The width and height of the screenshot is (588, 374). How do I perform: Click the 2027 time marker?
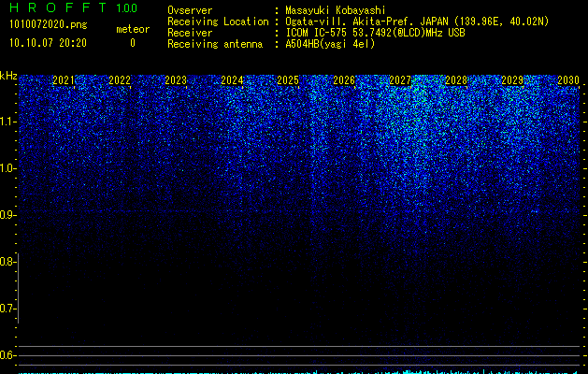[400, 80]
